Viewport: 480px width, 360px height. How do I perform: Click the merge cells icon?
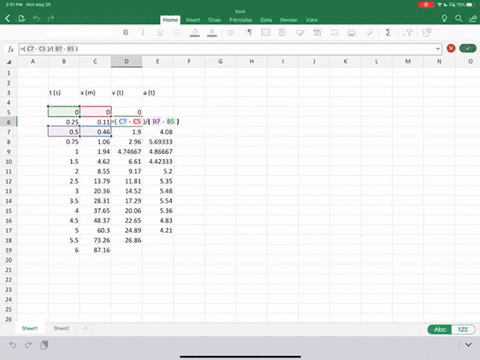266,32
